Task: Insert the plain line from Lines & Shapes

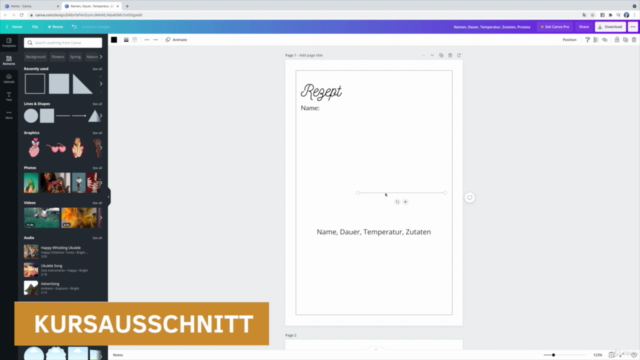Action: point(63,116)
